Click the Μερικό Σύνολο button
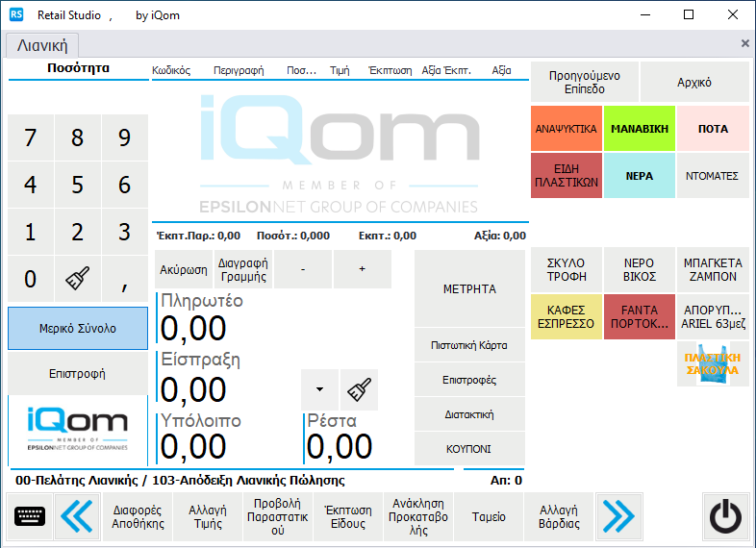Image resolution: width=756 pixels, height=548 pixels. tap(78, 329)
